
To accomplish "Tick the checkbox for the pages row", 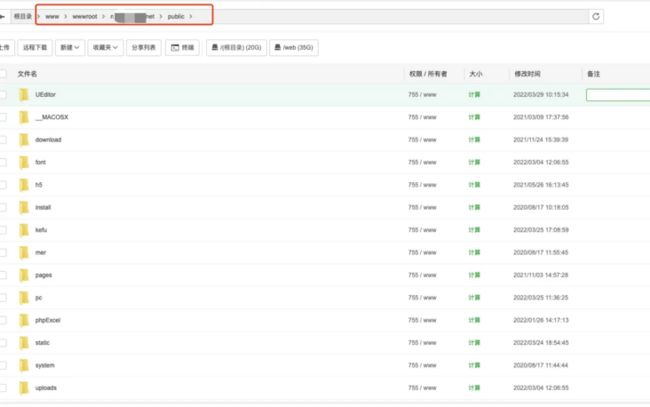I will [x=3, y=275].
